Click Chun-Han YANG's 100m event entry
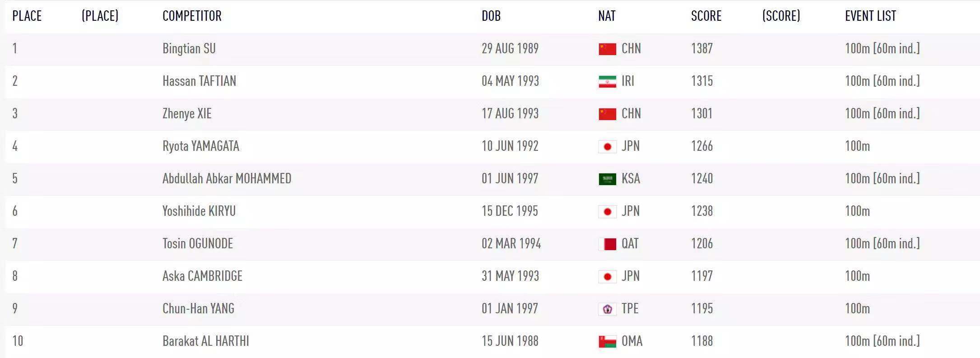Image resolution: width=980 pixels, height=358 pixels. (857, 309)
